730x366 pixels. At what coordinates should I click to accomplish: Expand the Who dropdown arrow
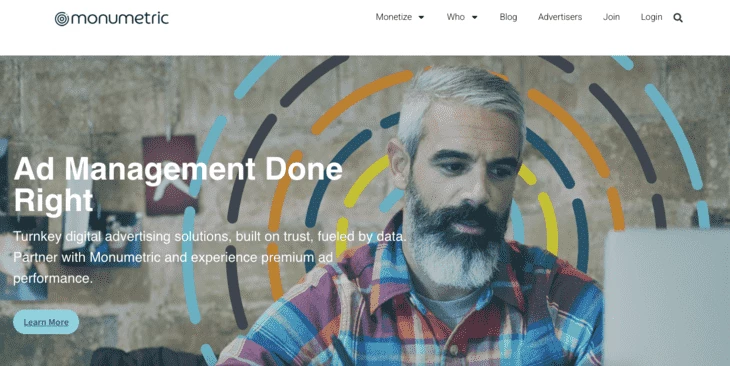point(475,17)
